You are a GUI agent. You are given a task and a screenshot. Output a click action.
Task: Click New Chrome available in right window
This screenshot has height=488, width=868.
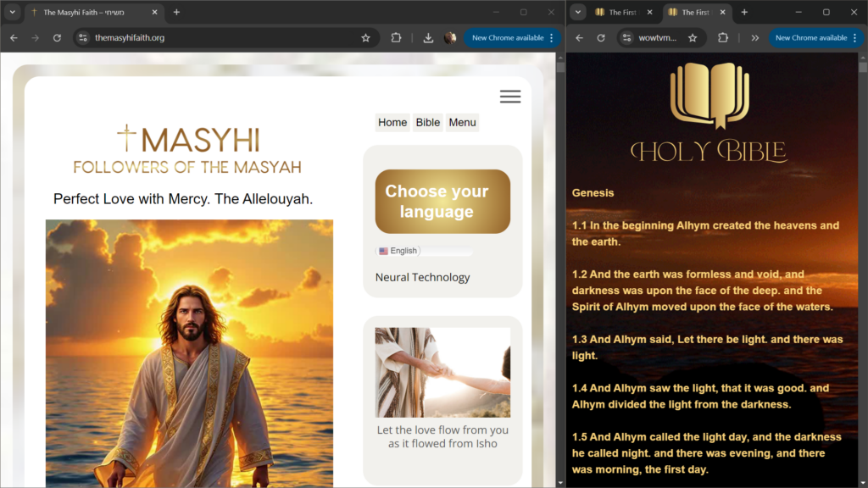[816, 37]
